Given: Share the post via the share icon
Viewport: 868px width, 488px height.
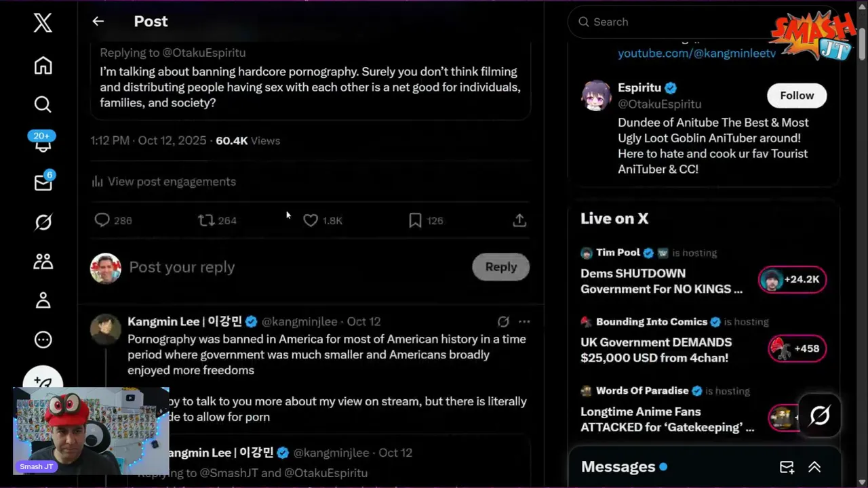Looking at the screenshot, I should click(x=519, y=220).
